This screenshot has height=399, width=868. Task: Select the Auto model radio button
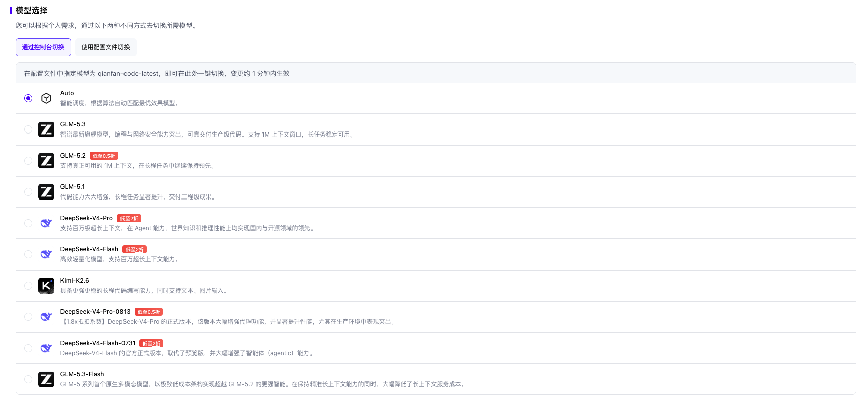click(28, 98)
